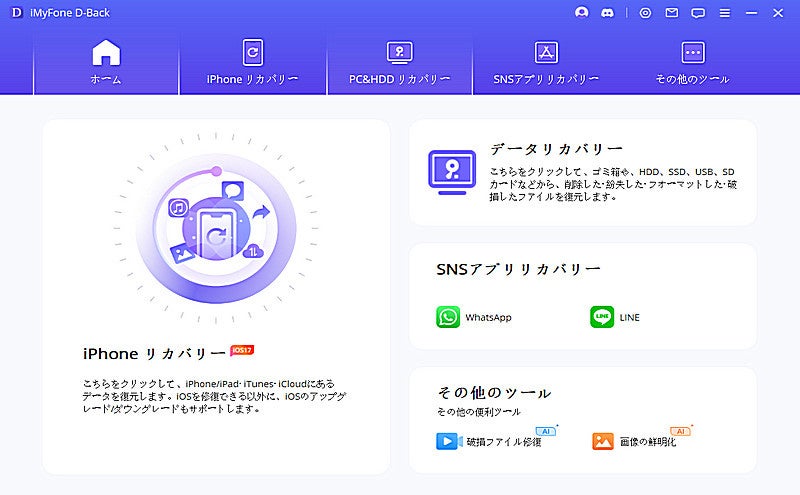The height and width of the screenshot is (495, 800).
Task: Click the circular iPhone recovery illustration
Action: [x=216, y=228]
